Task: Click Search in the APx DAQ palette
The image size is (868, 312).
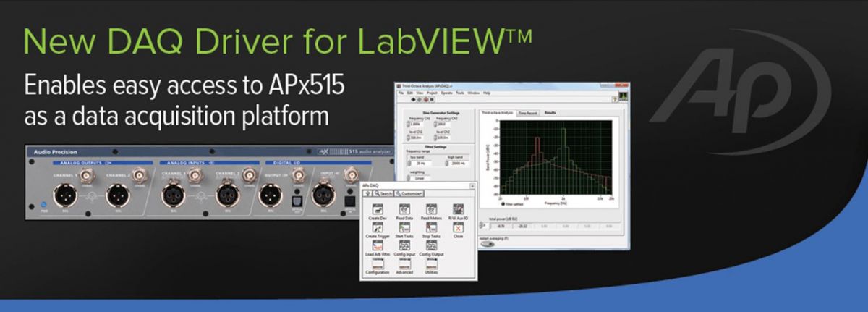Action: click(x=383, y=193)
